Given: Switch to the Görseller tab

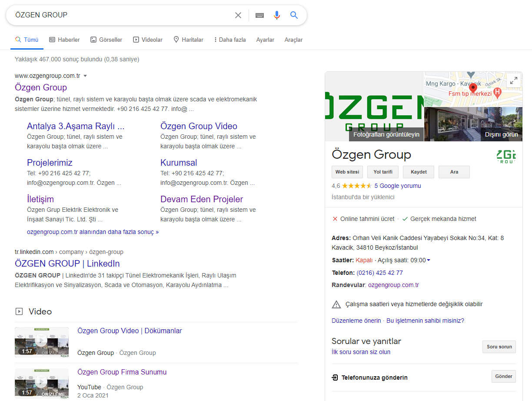Looking at the screenshot, I should [106, 40].
